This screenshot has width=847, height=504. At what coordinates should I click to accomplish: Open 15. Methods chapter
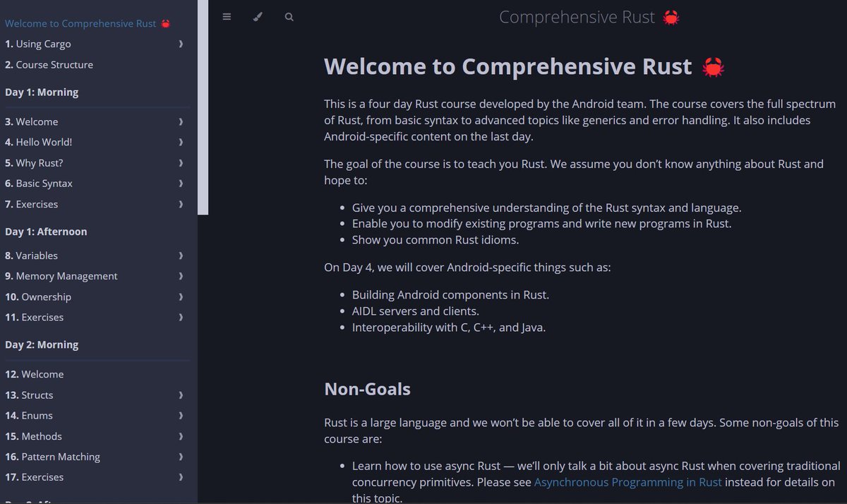[33, 436]
